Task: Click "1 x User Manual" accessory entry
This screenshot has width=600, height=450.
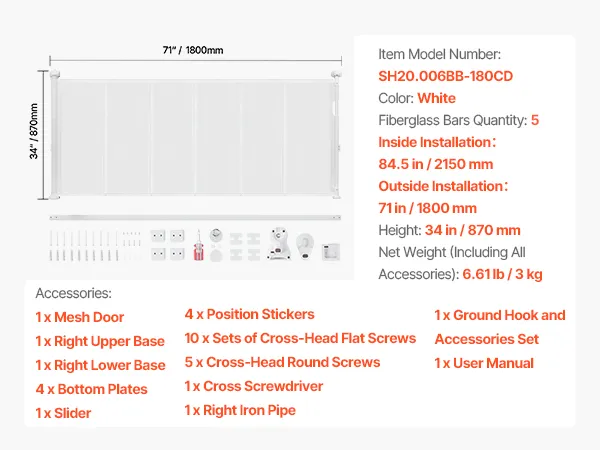Action: [x=484, y=363]
